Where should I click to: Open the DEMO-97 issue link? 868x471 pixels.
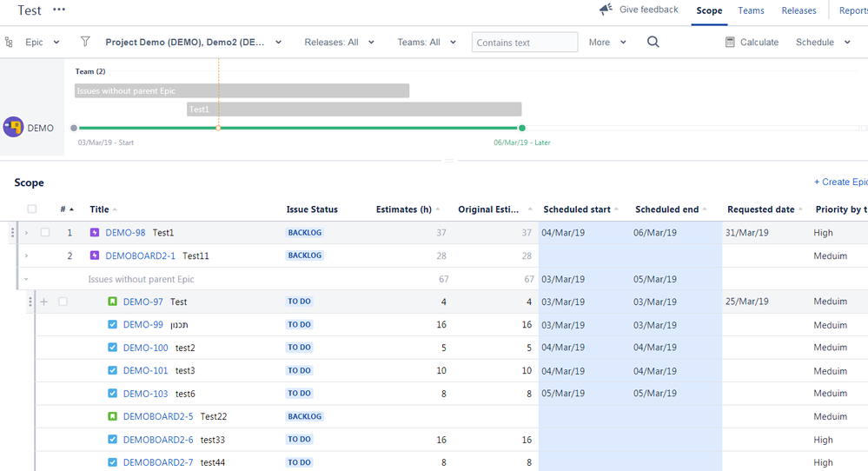pos(142,302)
